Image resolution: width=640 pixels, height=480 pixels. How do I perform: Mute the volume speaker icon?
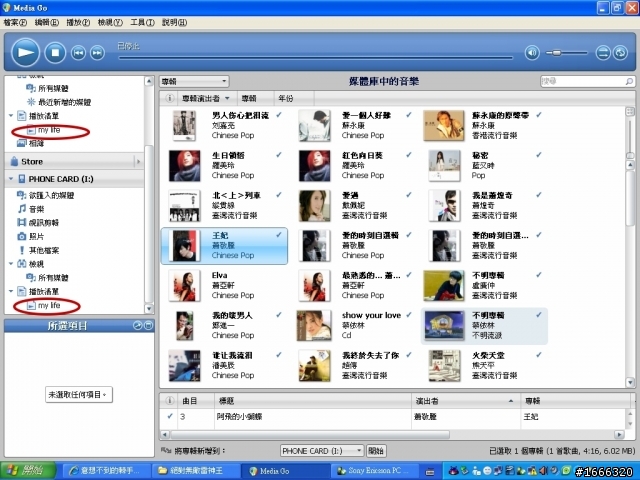(x=532, y=53)
